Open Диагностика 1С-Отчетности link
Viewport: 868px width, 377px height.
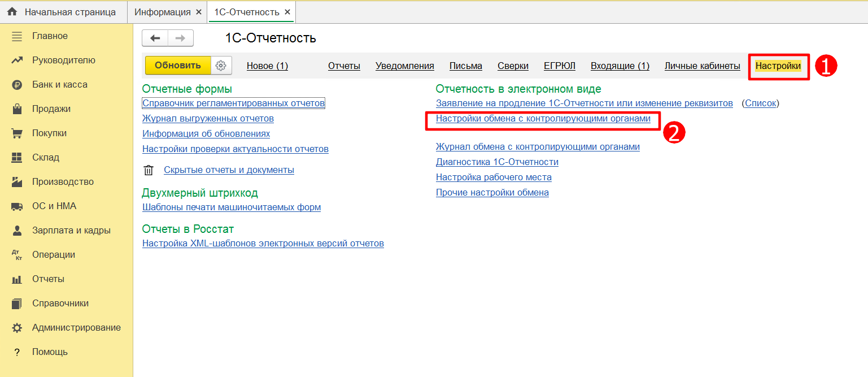(x=497, y=162)
